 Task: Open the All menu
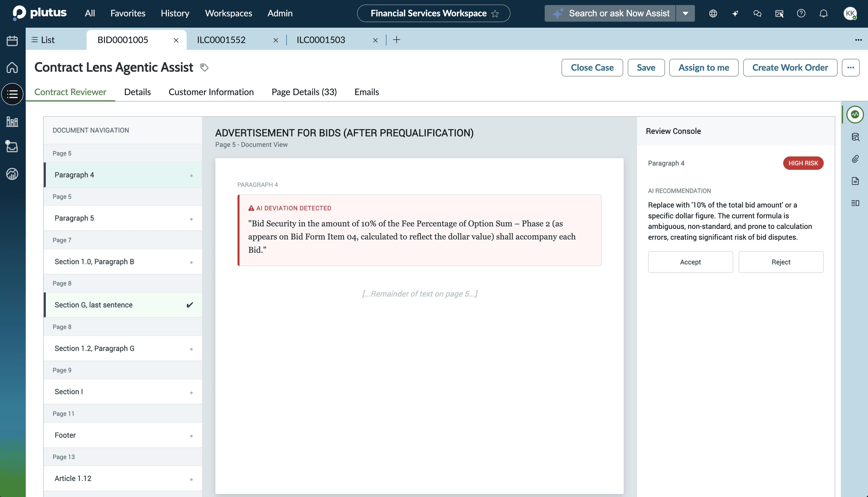(x=90, y=13)
